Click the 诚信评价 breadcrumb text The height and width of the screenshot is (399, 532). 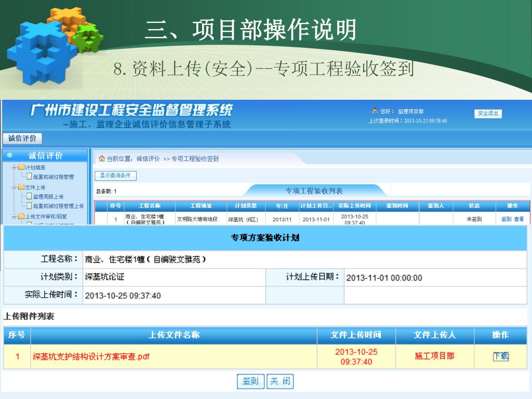tap(148, 159)
